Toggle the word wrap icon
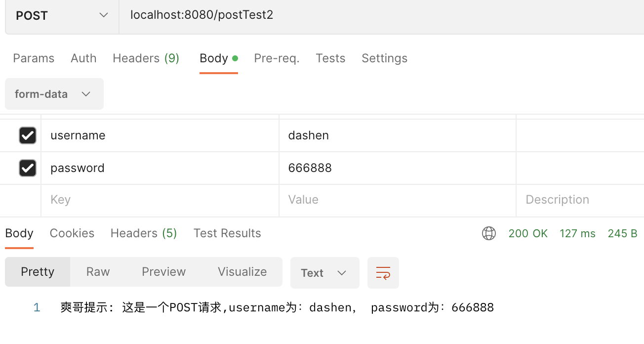Screen dimensions: 644x344 pos(383,273)
